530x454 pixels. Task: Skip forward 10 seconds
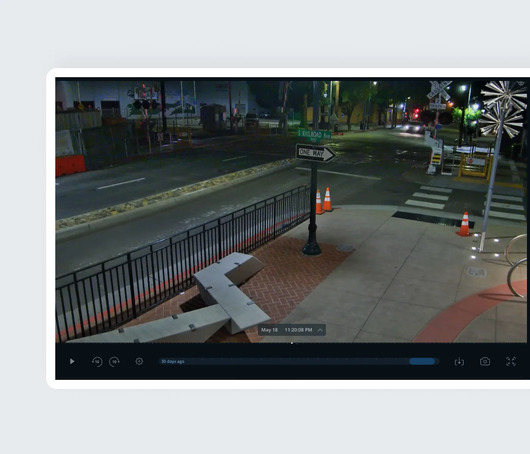[x=114, y=362]
